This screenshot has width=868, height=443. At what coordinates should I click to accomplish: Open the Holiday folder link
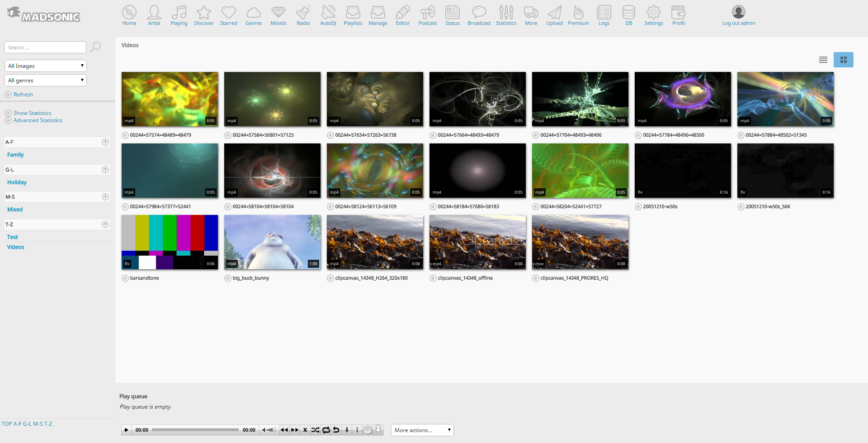[x=17, y=182]
